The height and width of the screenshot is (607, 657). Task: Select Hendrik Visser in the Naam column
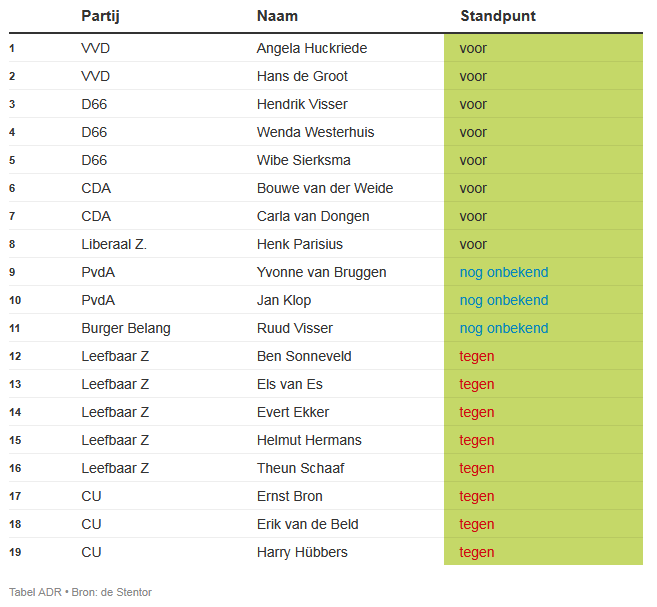(x=302, y=104)
